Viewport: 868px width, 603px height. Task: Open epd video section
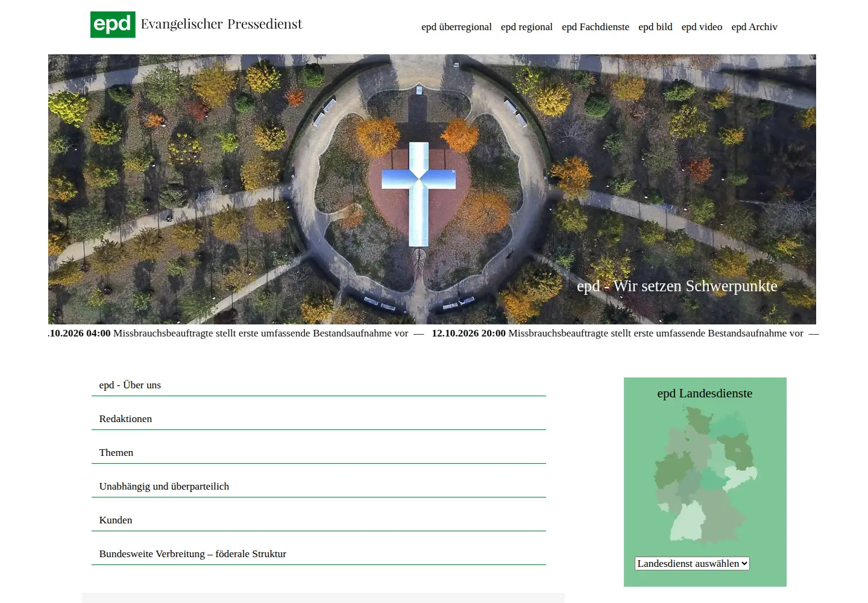(702, 27)
